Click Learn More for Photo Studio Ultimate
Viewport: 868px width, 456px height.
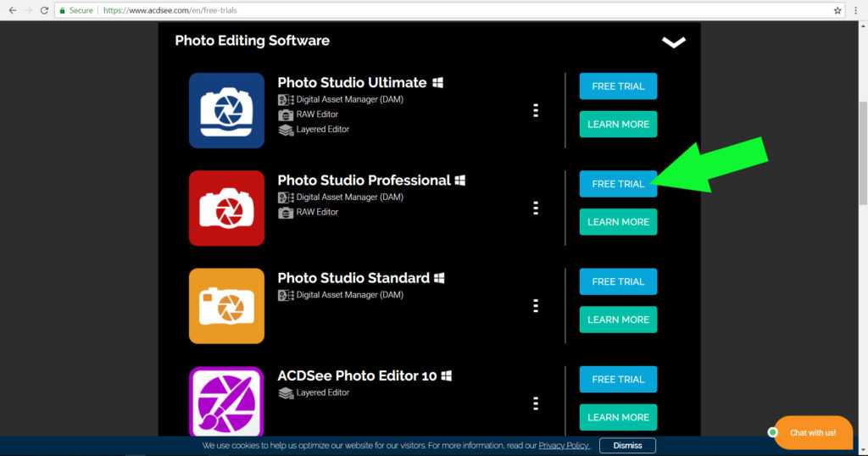point(618,124)
